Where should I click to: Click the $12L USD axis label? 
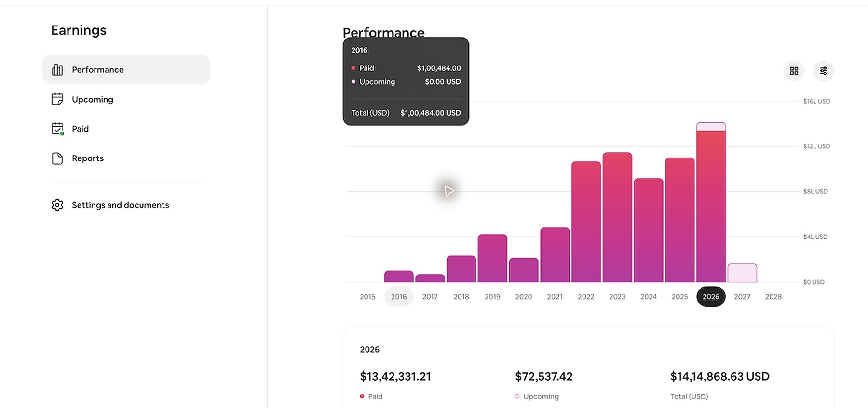click(x=816, y=146)
